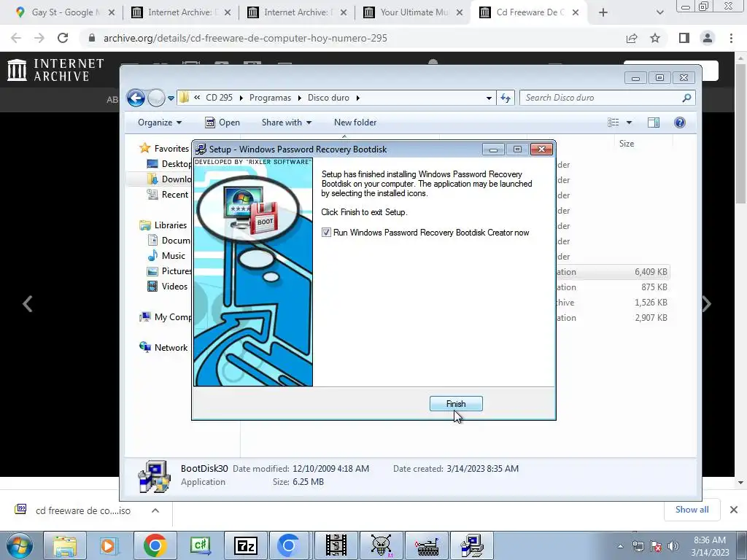Open the Organize dropdown menu
Viewport: 747px width, 560px height.
(160, 122)
